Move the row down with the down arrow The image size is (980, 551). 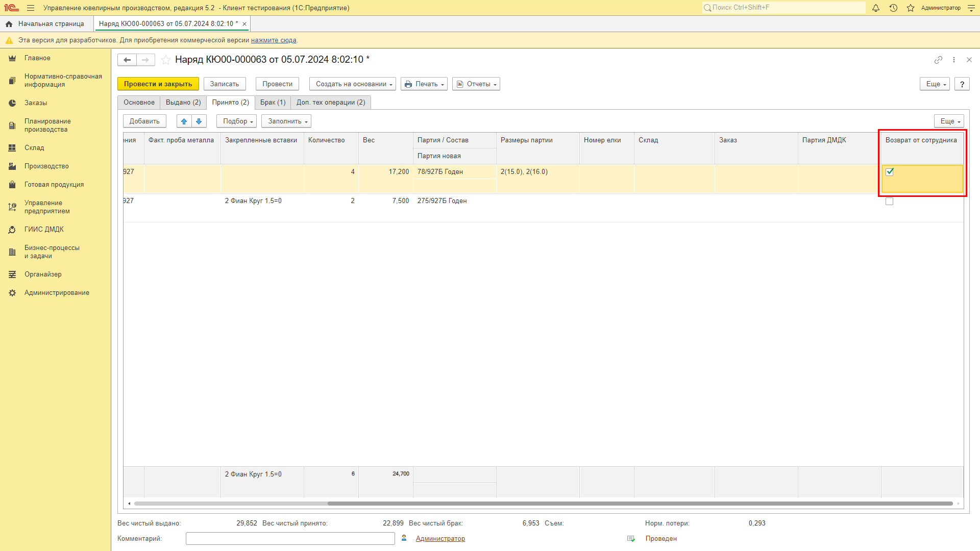coord(199,121)
